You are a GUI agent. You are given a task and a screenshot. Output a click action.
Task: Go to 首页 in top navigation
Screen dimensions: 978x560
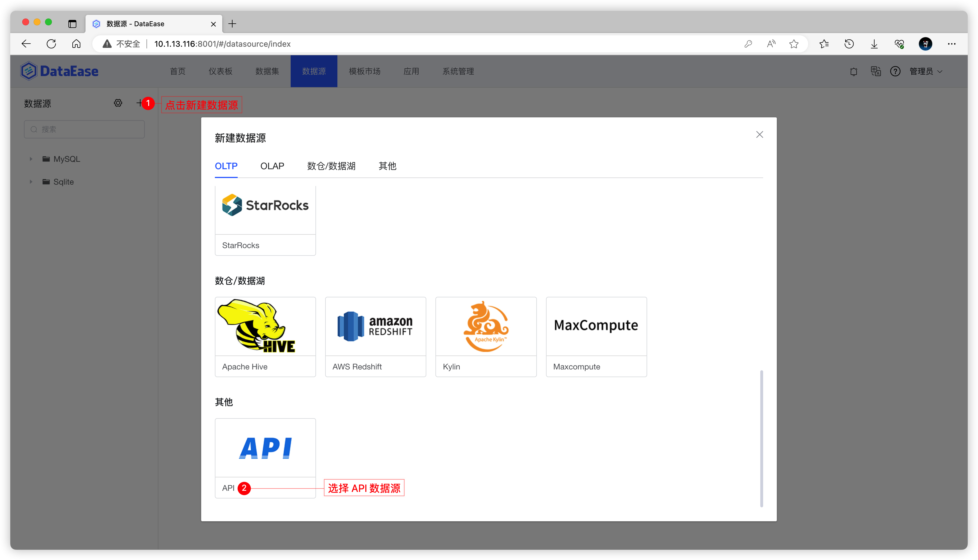(178, 71)
